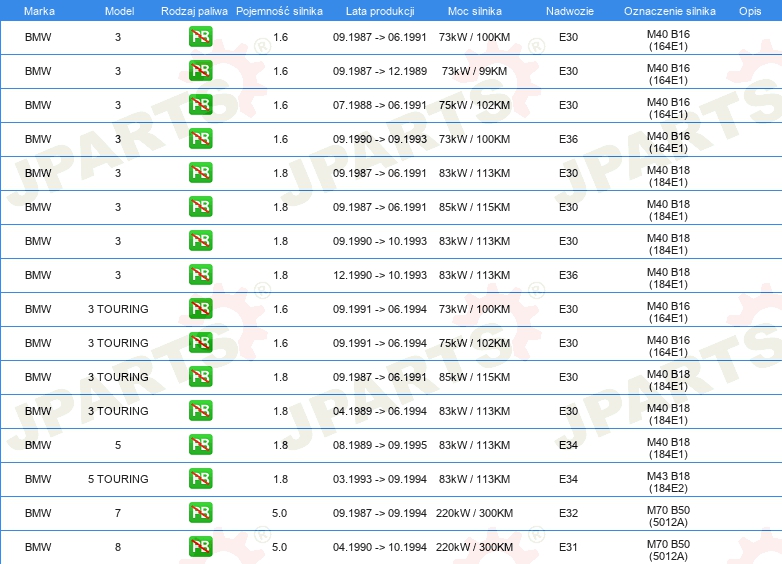Click fuel icon in 07.1988 -> 06.1991 row
Screen dimensions: 782x564
pos(200,105)
